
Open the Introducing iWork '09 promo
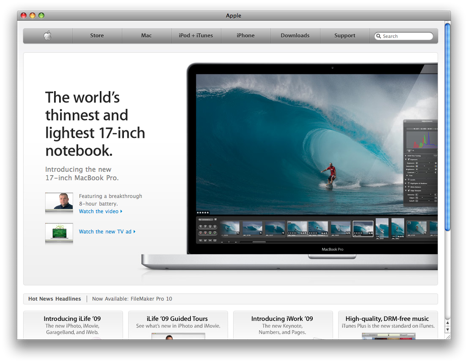[x=282, y=325]
